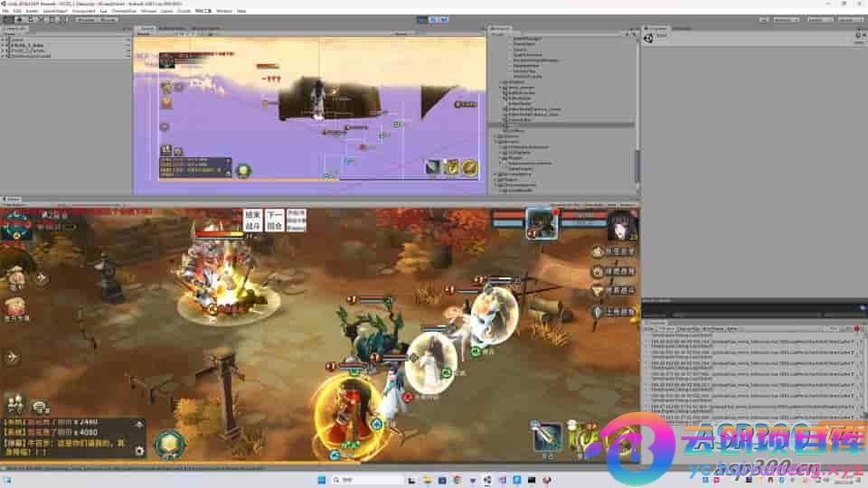Click the round gold button beside chat log
This screenshot has height=488, width=868.
168,444
